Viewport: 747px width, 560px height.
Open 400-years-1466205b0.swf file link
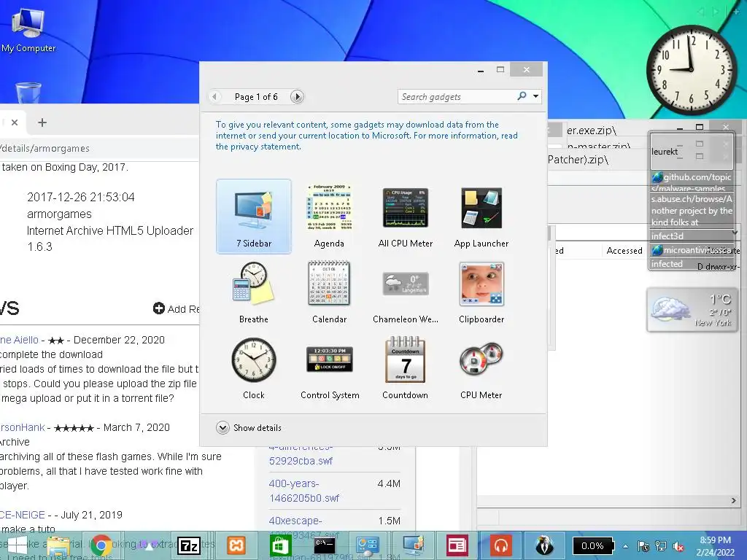pyautogui.click(x=303, y=491)
